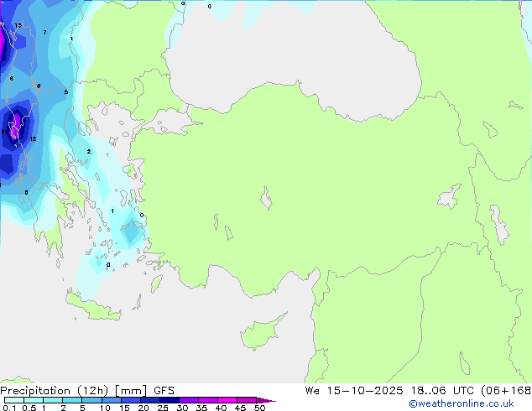The width and height of the screenshot is (532, 411).
Task: Click the map precipitation value '13'
Action: click(x=18, y=25)
